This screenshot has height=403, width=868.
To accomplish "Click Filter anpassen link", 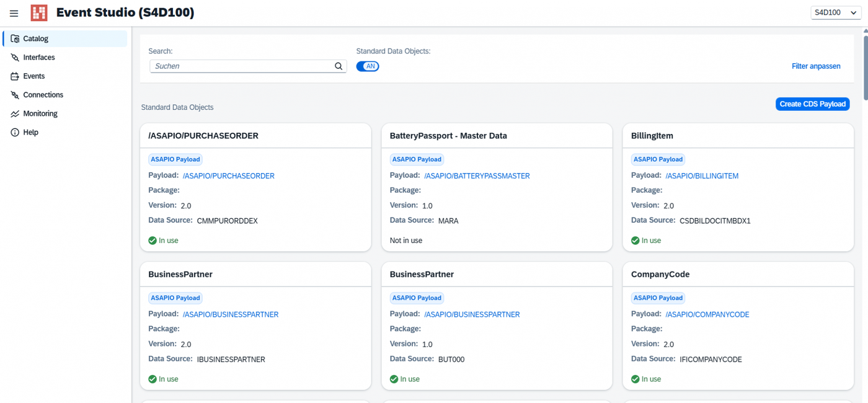I will 816,66.
